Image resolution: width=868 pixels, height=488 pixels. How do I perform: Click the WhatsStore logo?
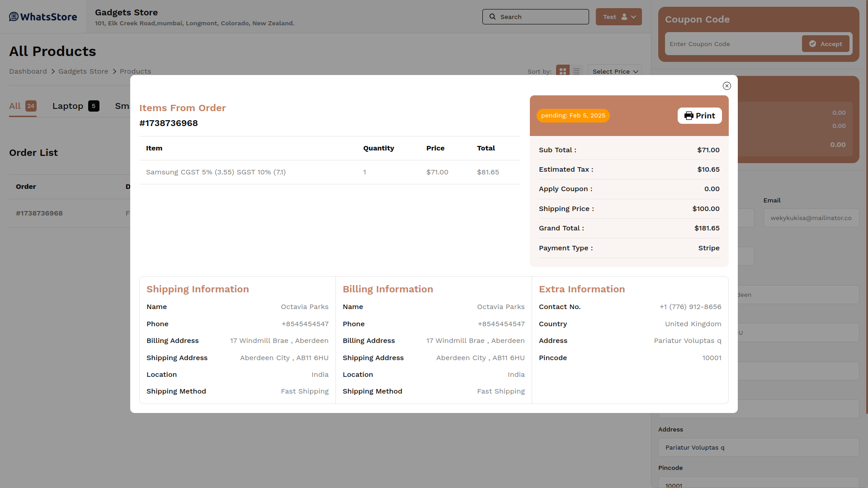click(x=43, y=17)
